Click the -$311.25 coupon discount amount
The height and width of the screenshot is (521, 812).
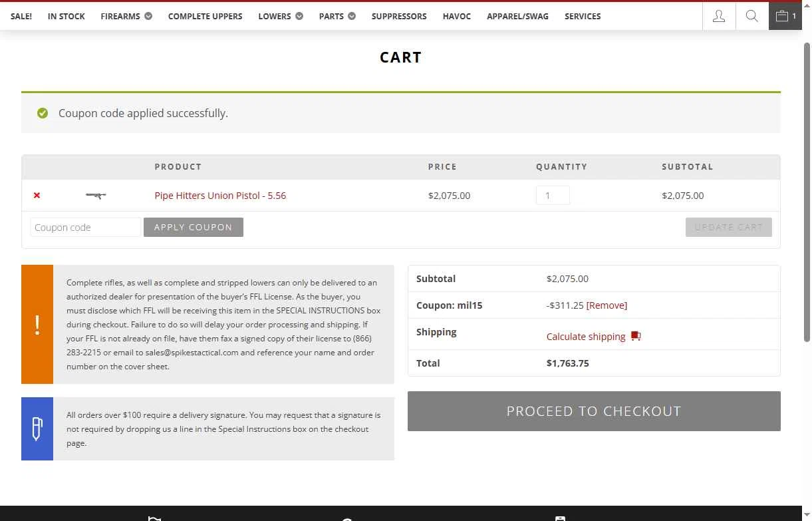tap(565, 305)
